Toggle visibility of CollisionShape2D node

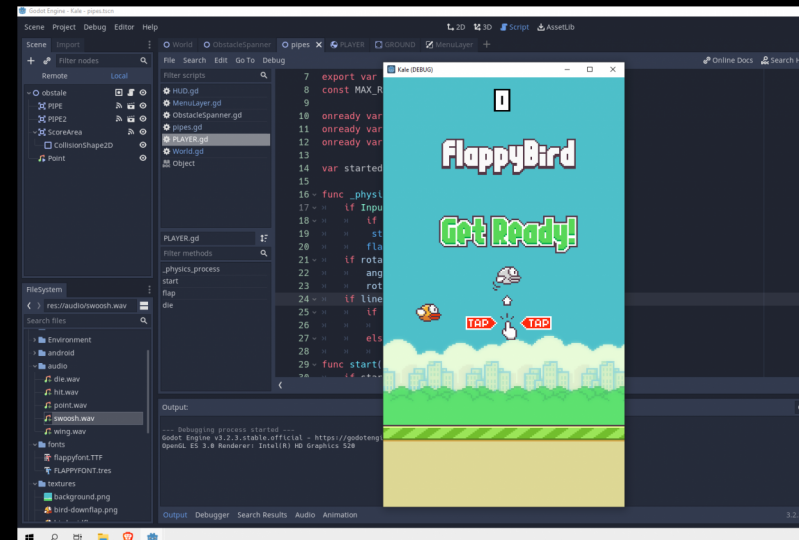(143, 145)
